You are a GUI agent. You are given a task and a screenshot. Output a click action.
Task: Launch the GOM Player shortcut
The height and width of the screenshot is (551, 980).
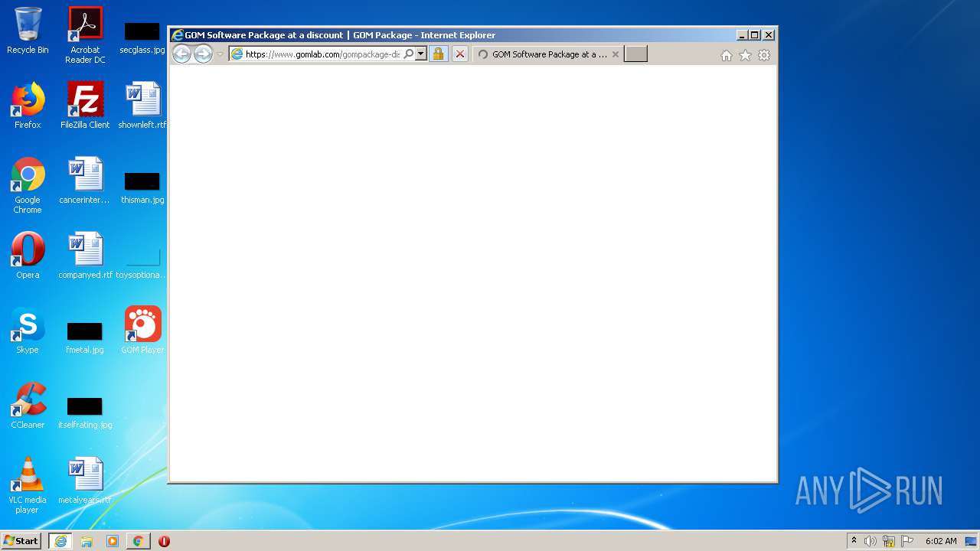142,331
